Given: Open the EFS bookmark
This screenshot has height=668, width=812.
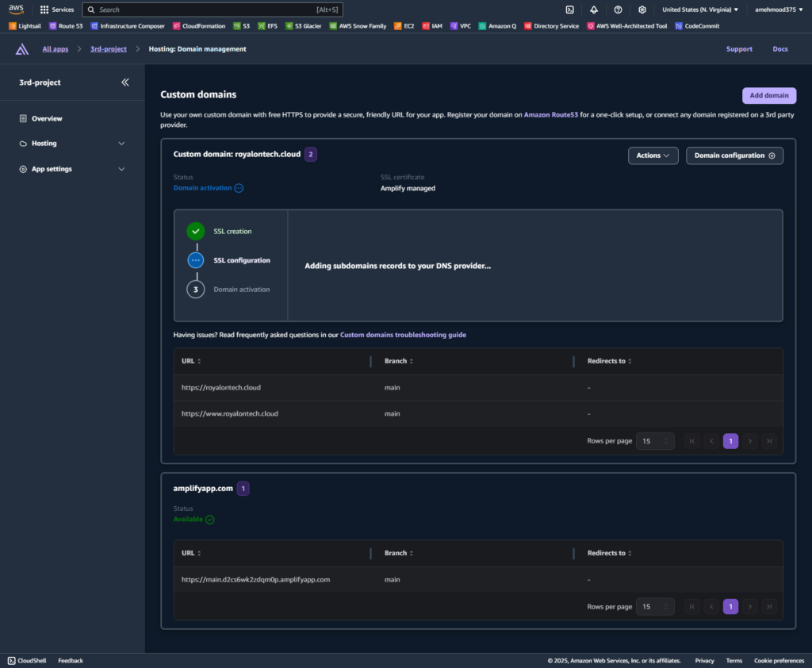Looking at the screenshot, I should (268, 26).
